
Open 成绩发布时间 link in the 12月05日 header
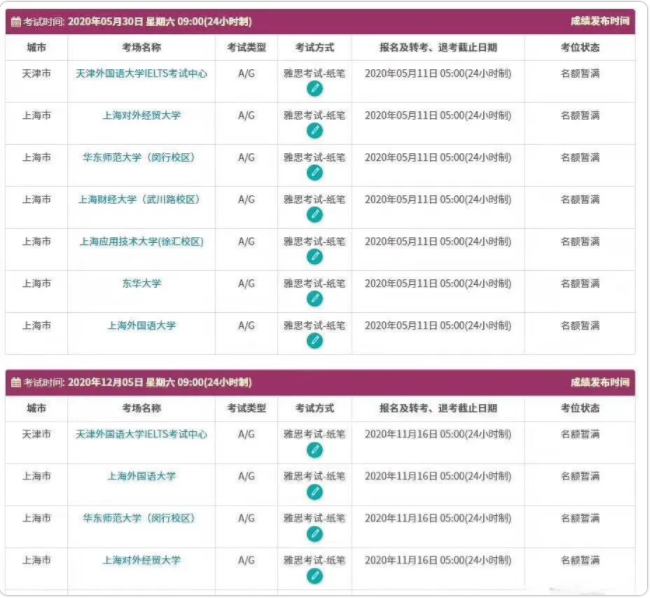coord(600,382)
